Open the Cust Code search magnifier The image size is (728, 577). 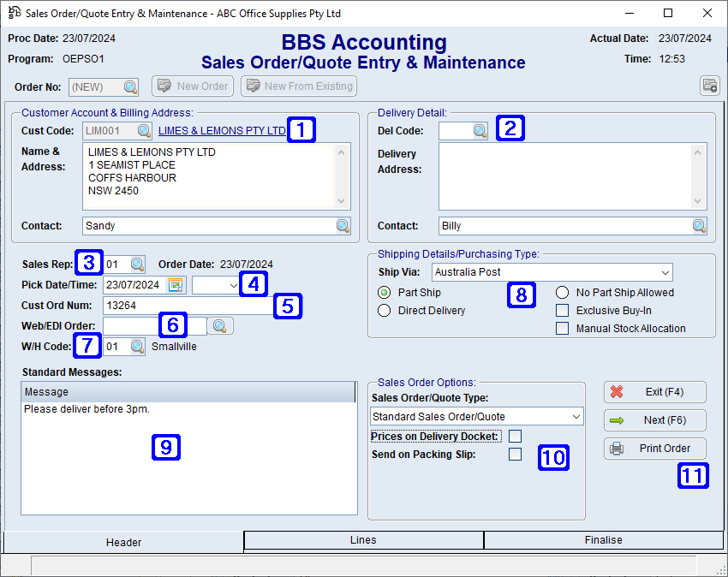[x=144, y=131]
